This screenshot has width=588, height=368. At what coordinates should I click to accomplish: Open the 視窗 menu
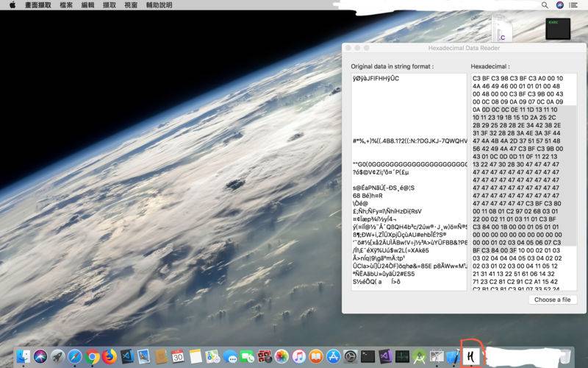(x=130, y=4)
